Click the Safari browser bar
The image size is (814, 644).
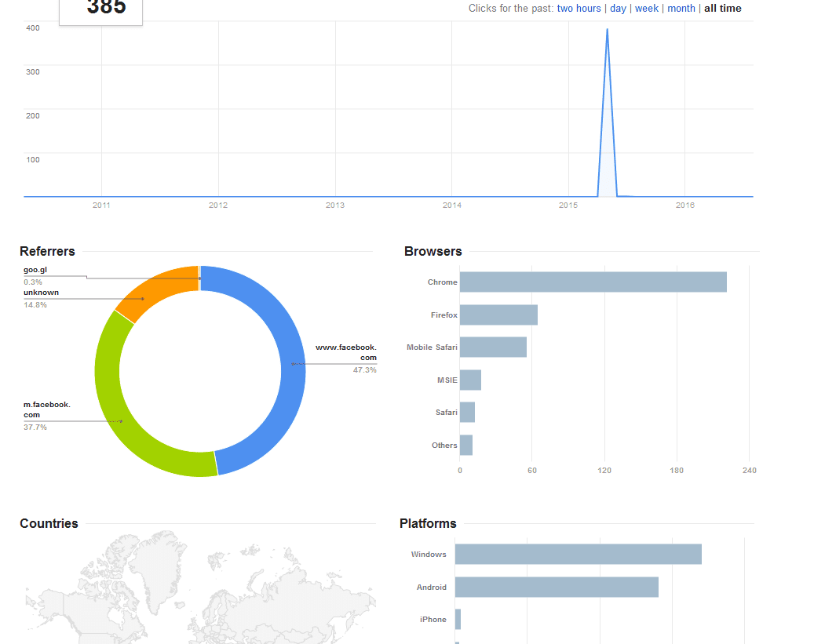coord(467,412)
